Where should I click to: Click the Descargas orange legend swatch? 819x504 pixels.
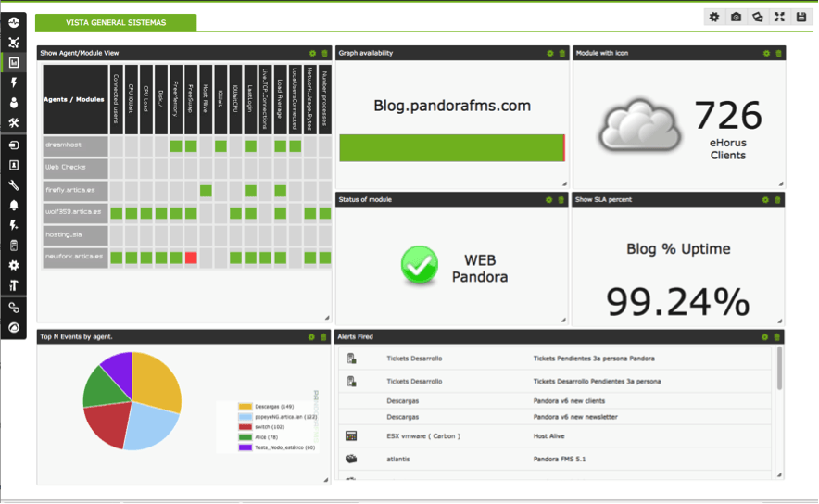pyautogui.click(x=246, y=407)
